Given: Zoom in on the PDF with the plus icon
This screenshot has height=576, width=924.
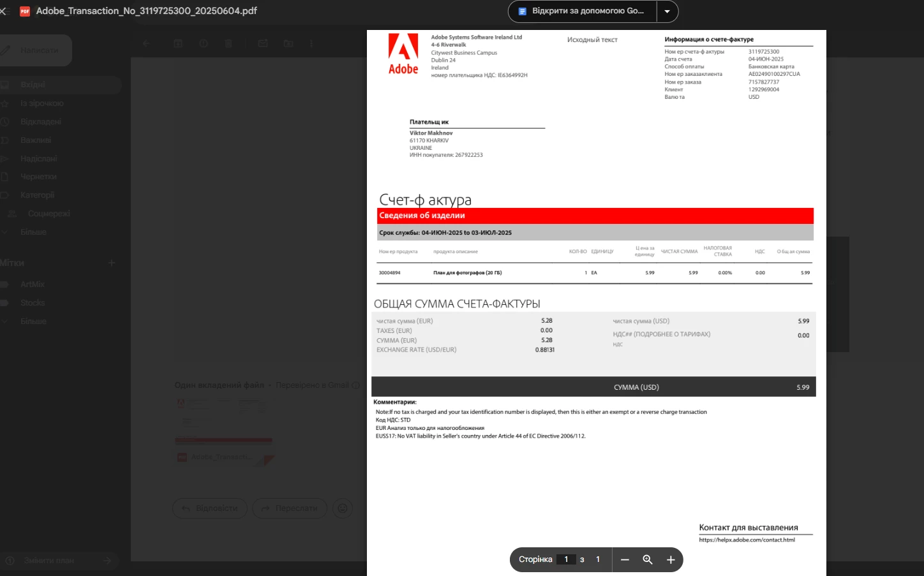Looking at the screenshot, I should pos(671,559).
